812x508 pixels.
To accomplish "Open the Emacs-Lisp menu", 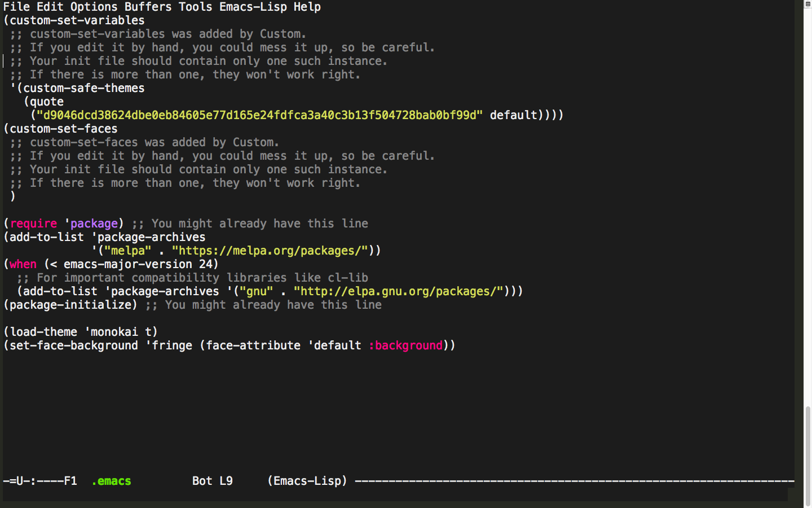I will tap(253, 7).
